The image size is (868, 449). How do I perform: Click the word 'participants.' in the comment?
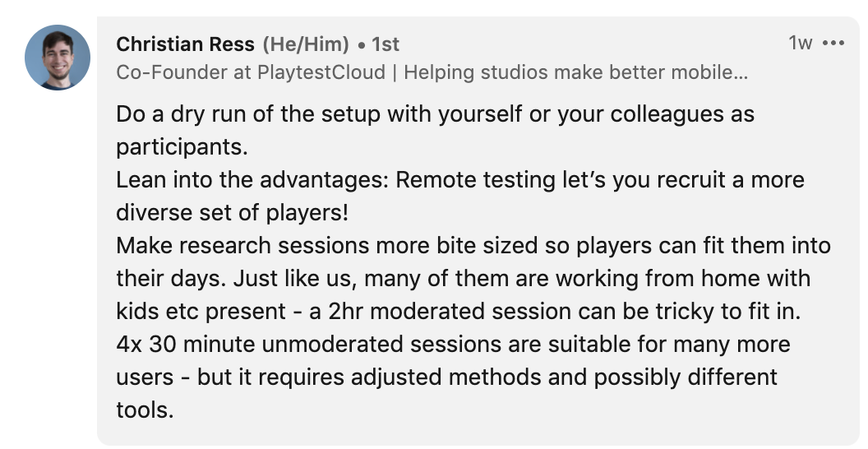[182, 147]
